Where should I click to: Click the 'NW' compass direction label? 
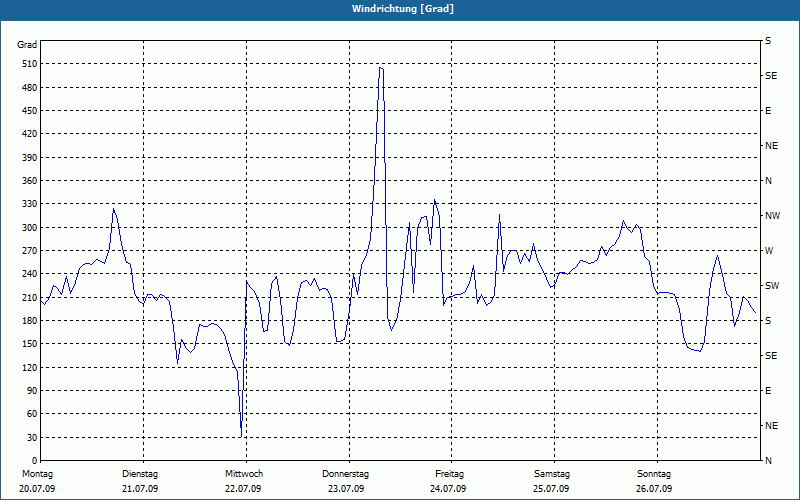772,216
